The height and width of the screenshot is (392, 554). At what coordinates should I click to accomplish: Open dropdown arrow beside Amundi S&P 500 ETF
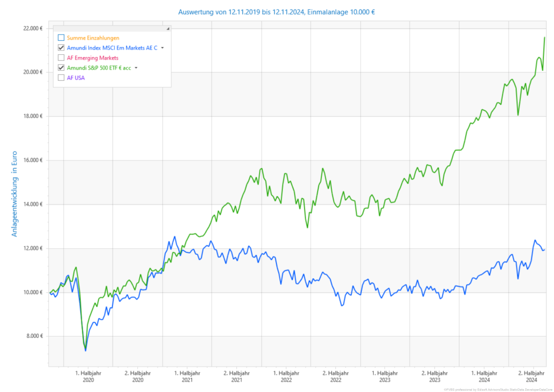[136, 68]
